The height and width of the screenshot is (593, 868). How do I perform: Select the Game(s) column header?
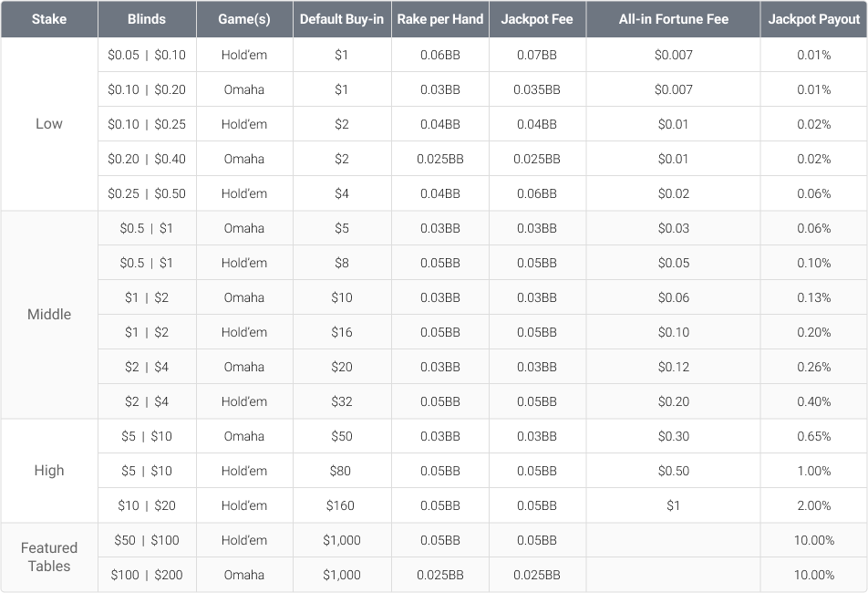[243, 19]
